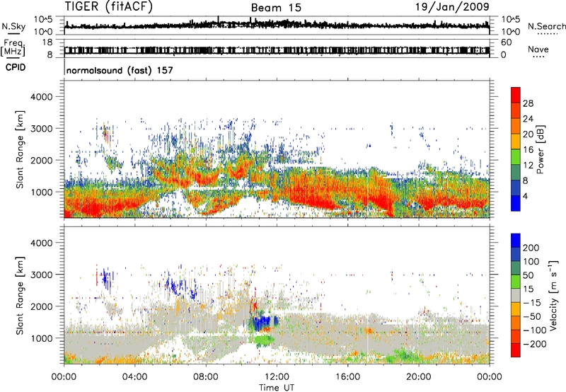Viewport: 566px width, 392px height.
Task: Click the 'Freq. [MHz]' label
Action: pos(13,48)
